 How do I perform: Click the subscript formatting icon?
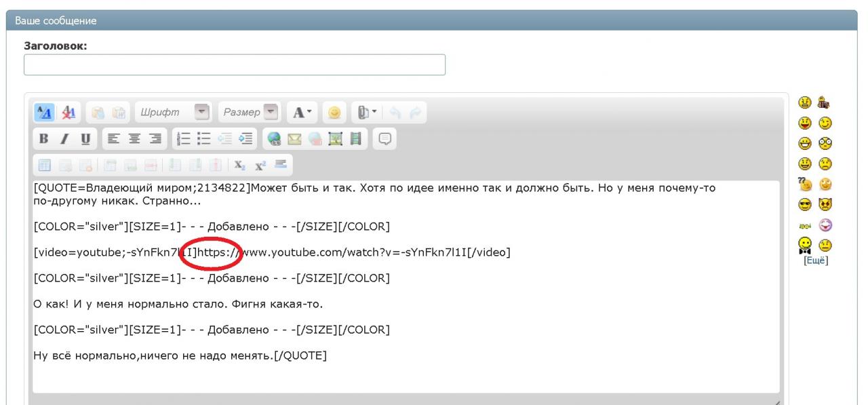(x=239, y=164)
